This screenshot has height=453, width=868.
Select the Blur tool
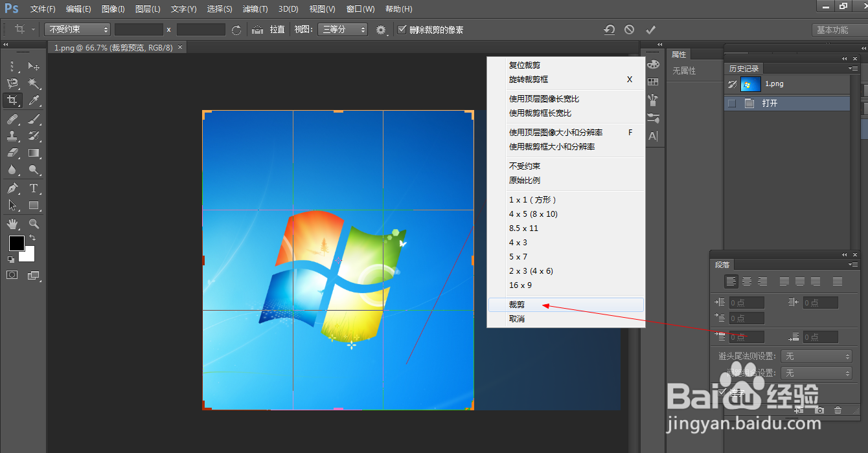point(12,170)
